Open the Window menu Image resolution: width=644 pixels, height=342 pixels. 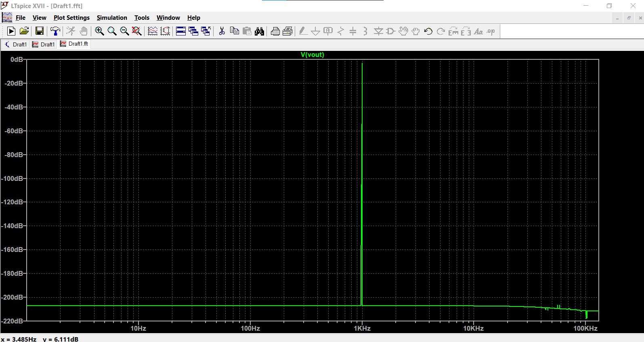coord(168,18)
